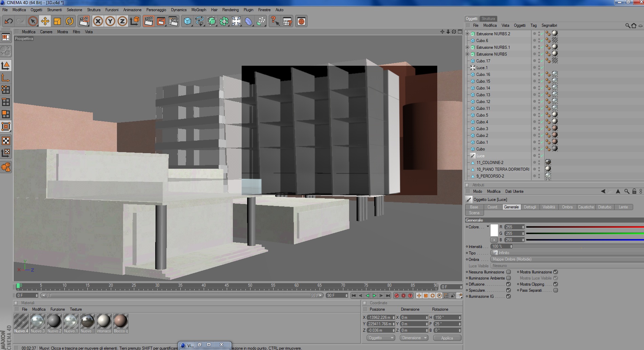Expand the Estrusione NURBS.1 object
The height and width of the screenshot is (350, 644).
[467, 47]
